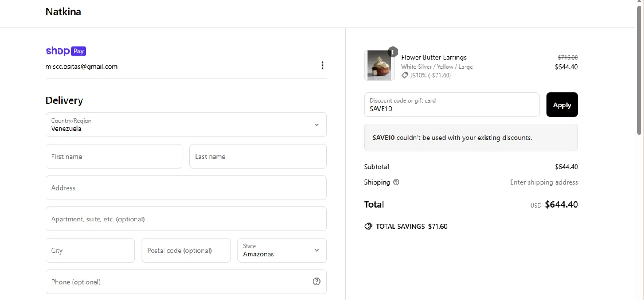
Task: Open the Country/Region dropdown
Action: [186, 125]
